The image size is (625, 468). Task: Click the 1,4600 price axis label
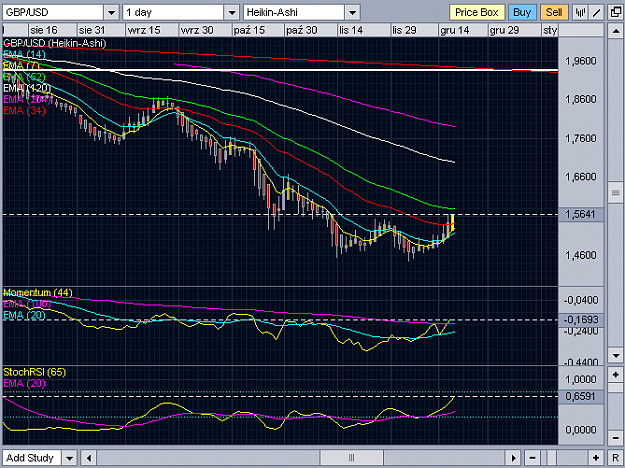[x=581, y=255]
